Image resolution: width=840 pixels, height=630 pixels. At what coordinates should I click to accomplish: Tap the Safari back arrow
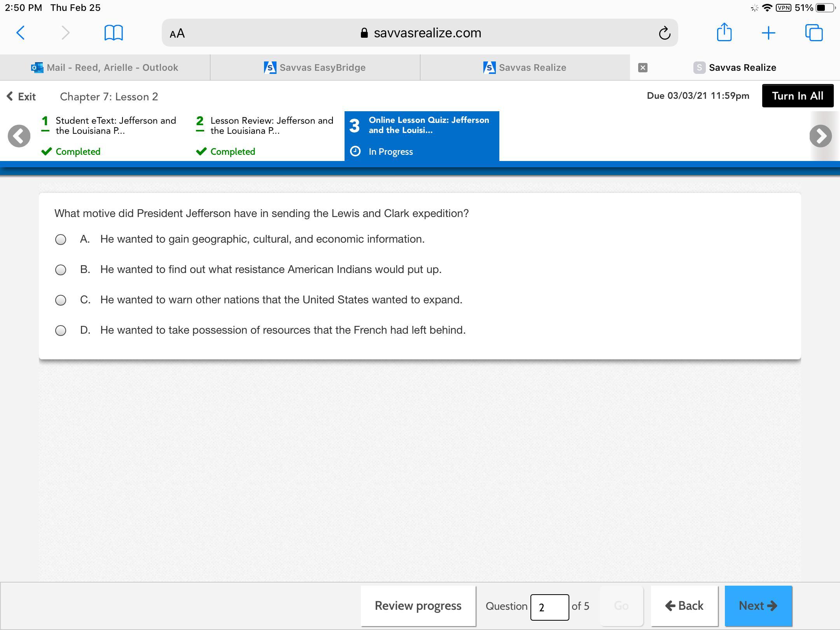click(21, 33)
